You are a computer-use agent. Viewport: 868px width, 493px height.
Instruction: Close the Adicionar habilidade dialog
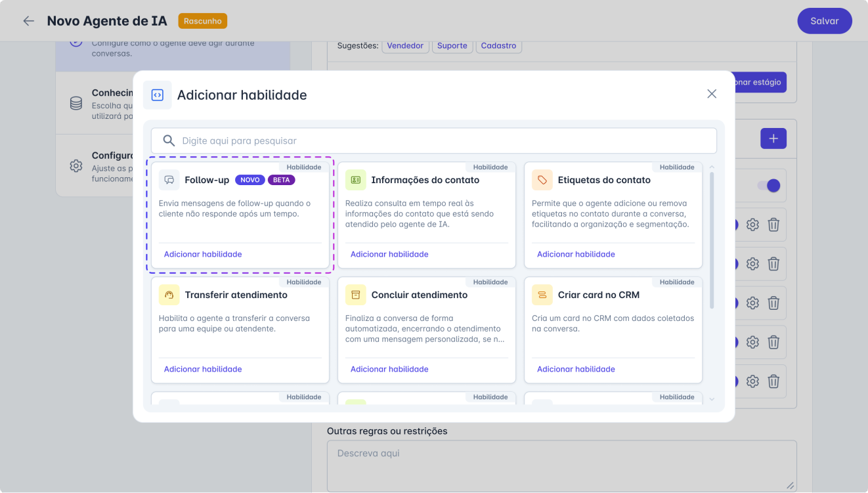712,94
